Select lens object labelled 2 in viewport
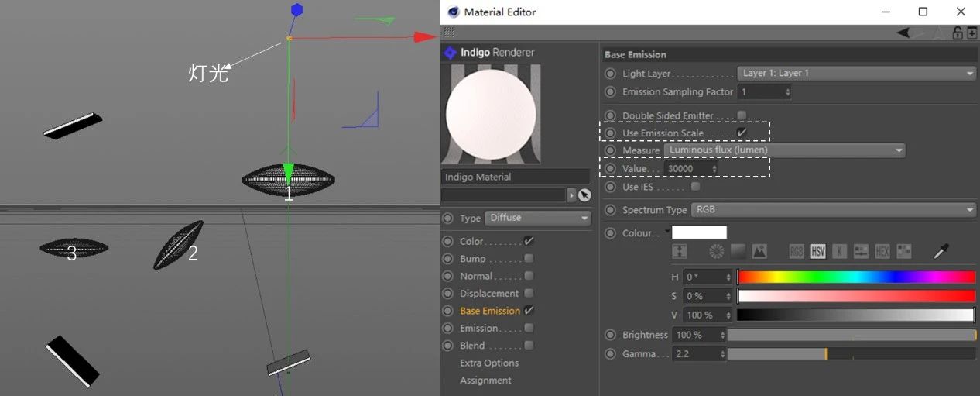 [178, 245]
